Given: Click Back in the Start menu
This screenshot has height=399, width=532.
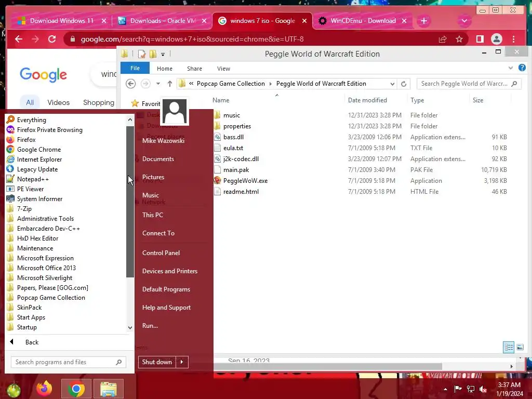Looking at the screenshot, I should point(32,342).
